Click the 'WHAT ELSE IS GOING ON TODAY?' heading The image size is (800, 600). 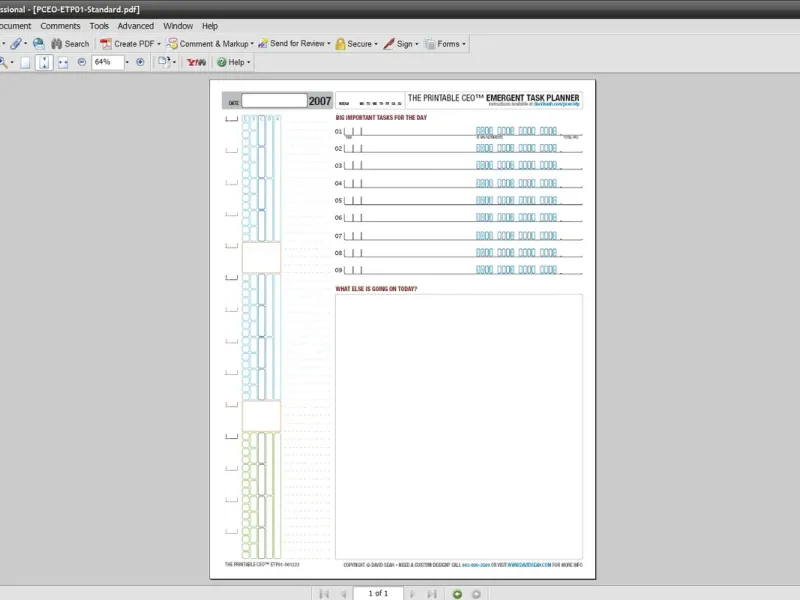pyautogui.click(x=376, y=289)
